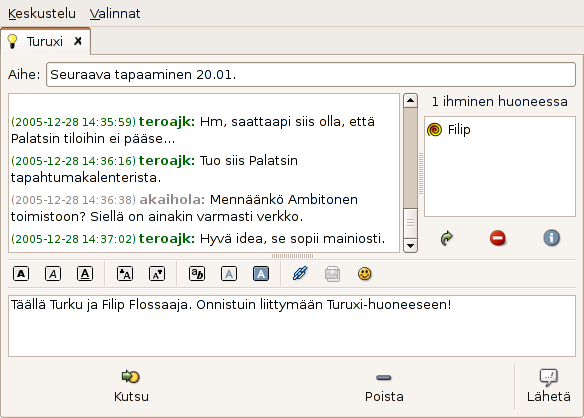The height and width of the screenshot is (418, 584).
Task: Open the smiley emoticon picker
Action: tap(365, 274)
